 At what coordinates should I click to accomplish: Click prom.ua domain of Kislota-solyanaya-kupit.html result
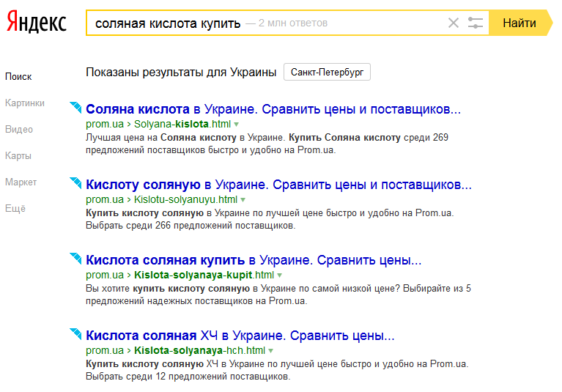coord(105,275)
